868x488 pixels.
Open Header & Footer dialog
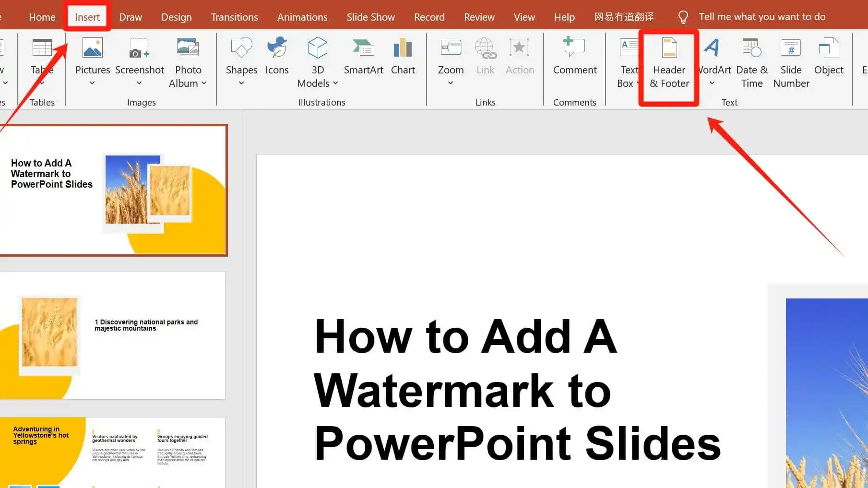pyautogui.click(x=669, y=62)
